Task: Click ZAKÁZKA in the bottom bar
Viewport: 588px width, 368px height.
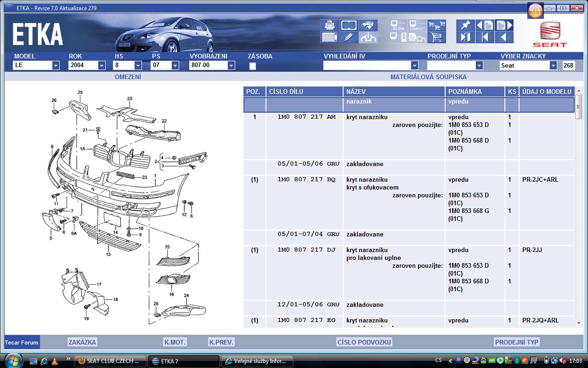Action: click(82, 342)
